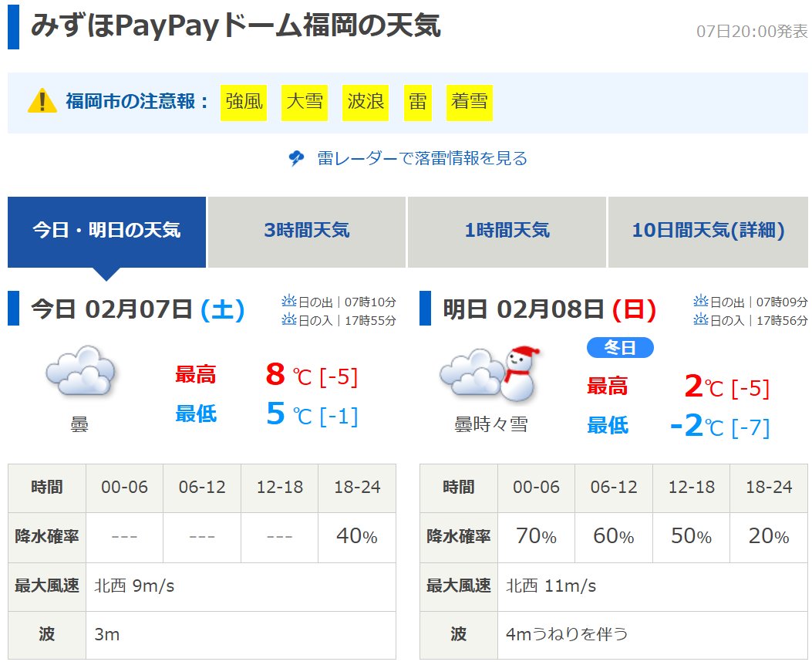Click the yellow warning triangle icon
812x665 pixels.
pyautogui.click(x=42, y=101)
